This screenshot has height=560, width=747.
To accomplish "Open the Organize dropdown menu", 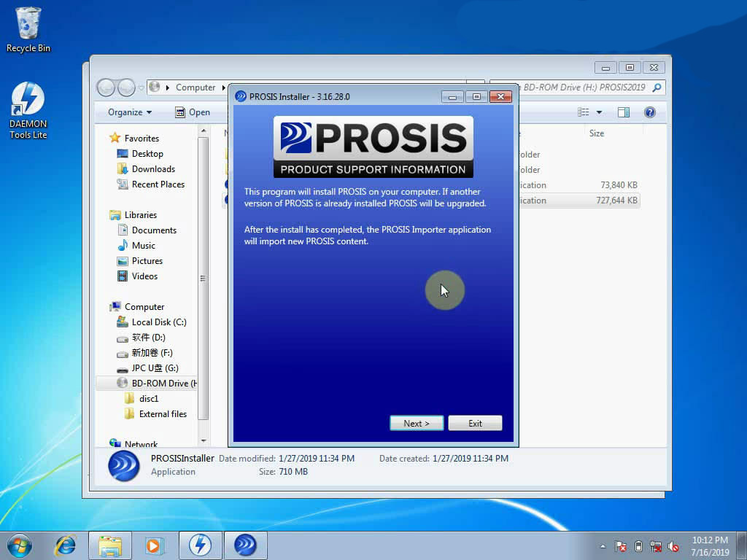I will pos(130,112).
